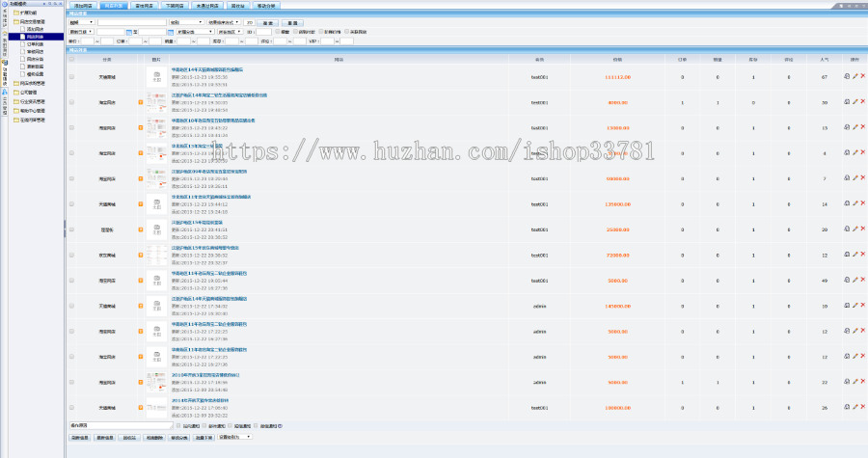Collapse the second folder in the sidebar tree

(16, 21)
